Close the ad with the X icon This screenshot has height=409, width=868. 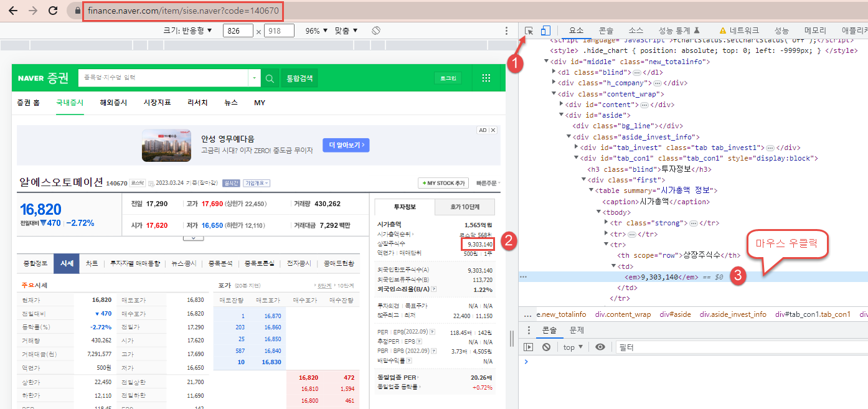(x=493, y=130)
